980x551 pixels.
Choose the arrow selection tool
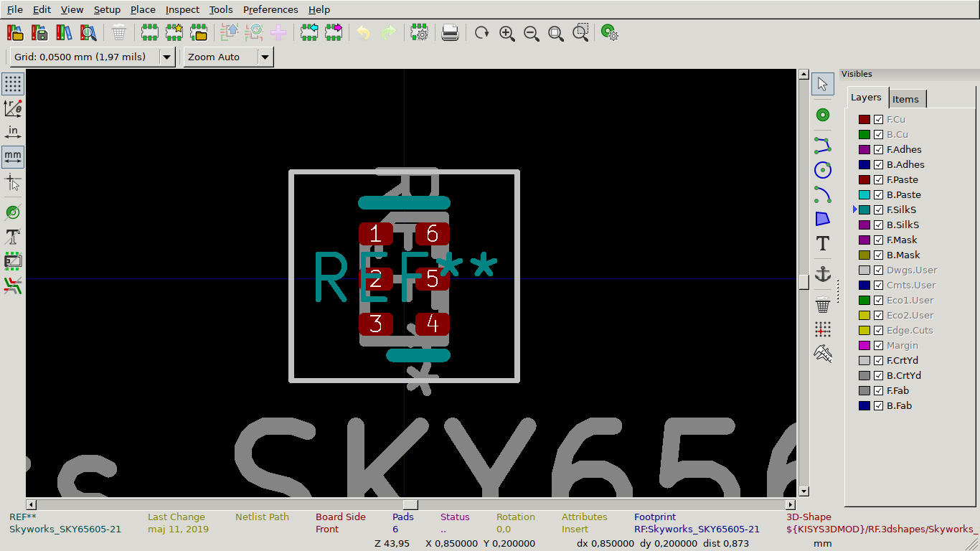point(823,84)
